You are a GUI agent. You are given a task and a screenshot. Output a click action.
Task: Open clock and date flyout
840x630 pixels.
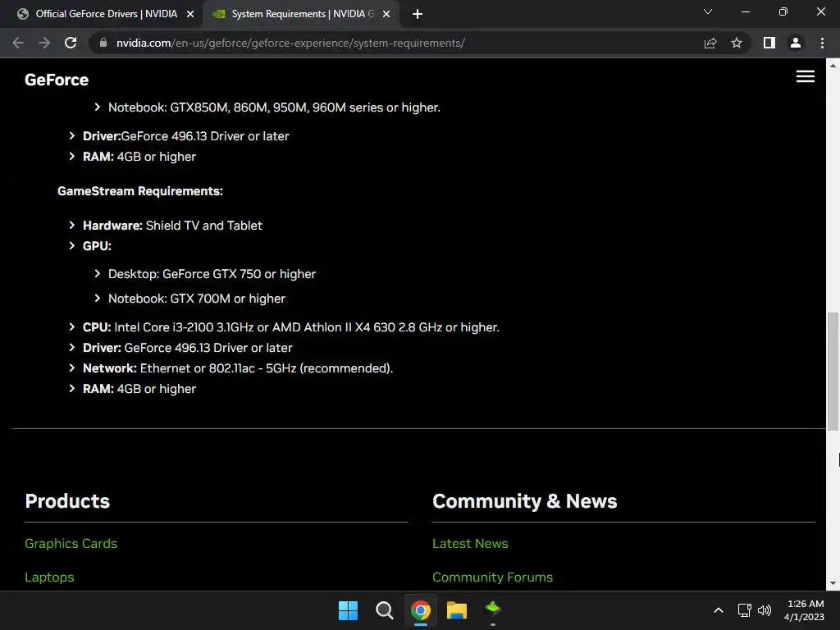[x=804, y=610]
